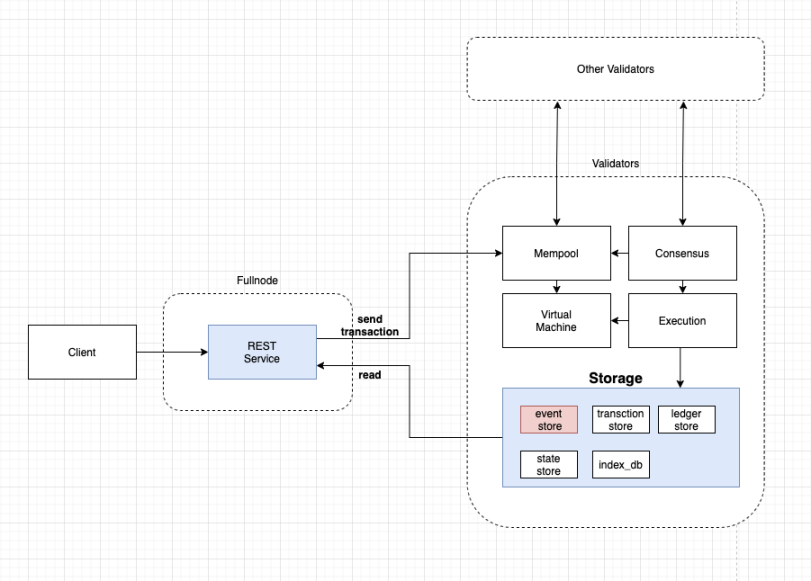Click the arrow from Execution to Storage
The height and width of the screenshot is (581, 811).
pos(682,366)
